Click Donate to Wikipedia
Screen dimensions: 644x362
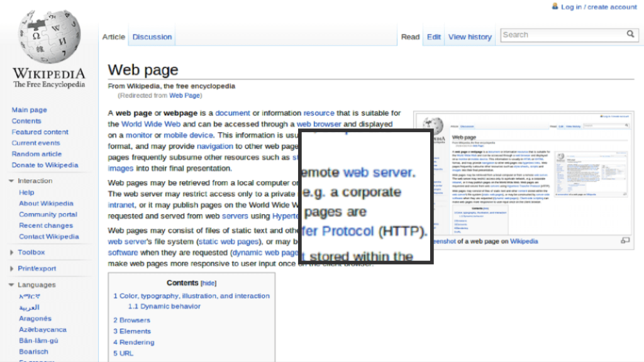click(45, 165)
